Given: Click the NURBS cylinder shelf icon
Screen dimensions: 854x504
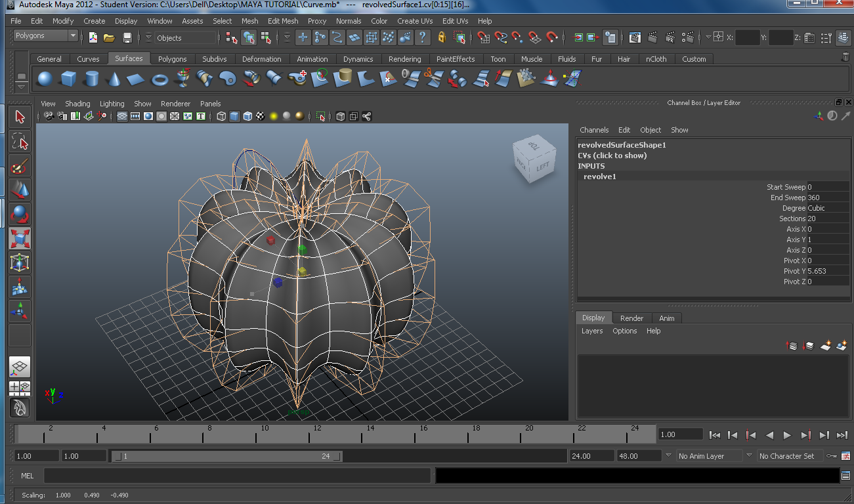Looking at the screenshot, I should [92, 79].
